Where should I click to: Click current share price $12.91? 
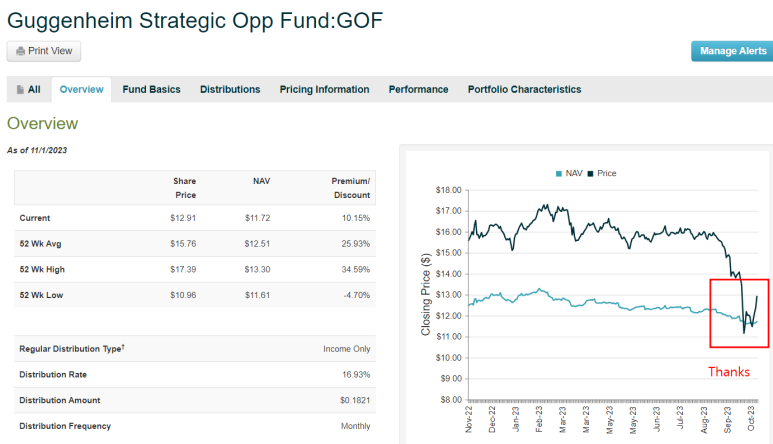pos(183,218)
